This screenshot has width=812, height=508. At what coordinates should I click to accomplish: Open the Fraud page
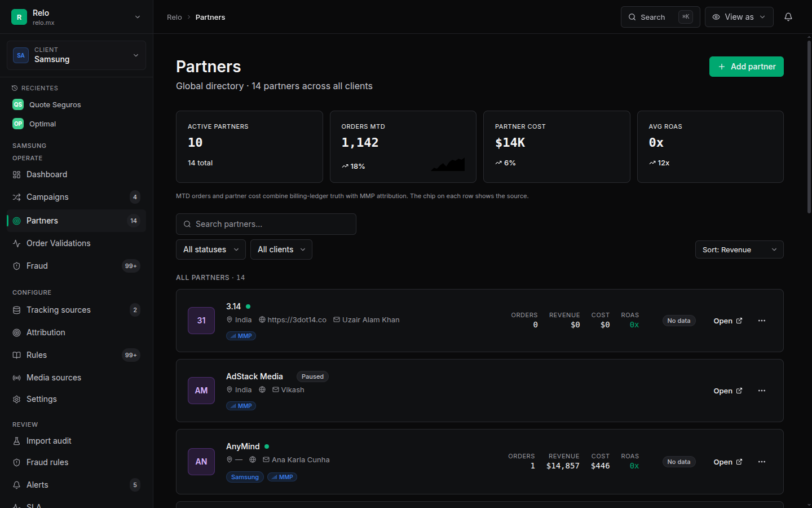click(76, 266)
